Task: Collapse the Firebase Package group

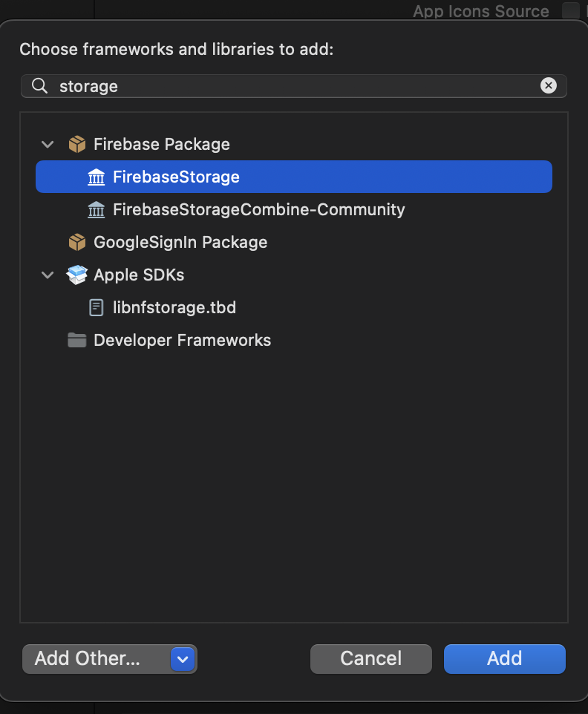Action: [x=48, y=144]
